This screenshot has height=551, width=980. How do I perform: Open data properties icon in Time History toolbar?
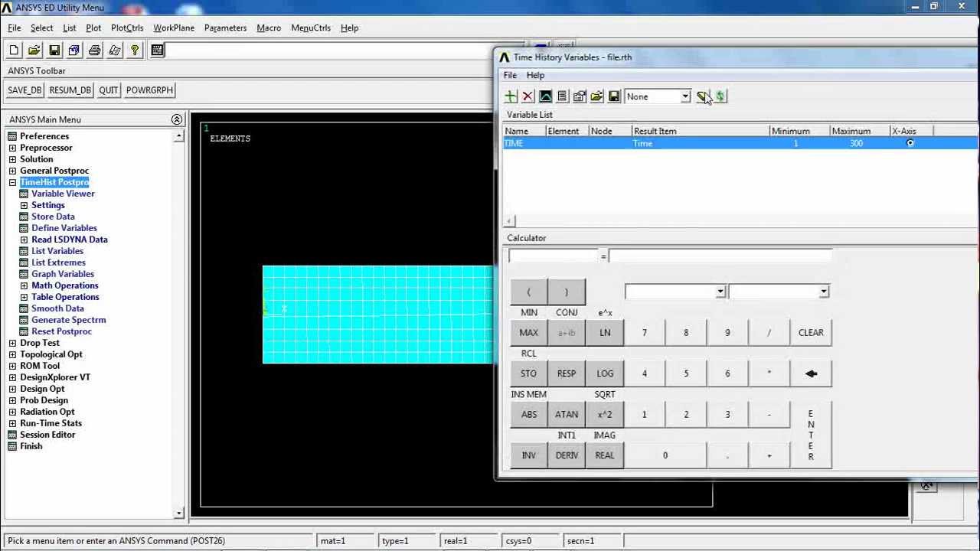[580, 96]
